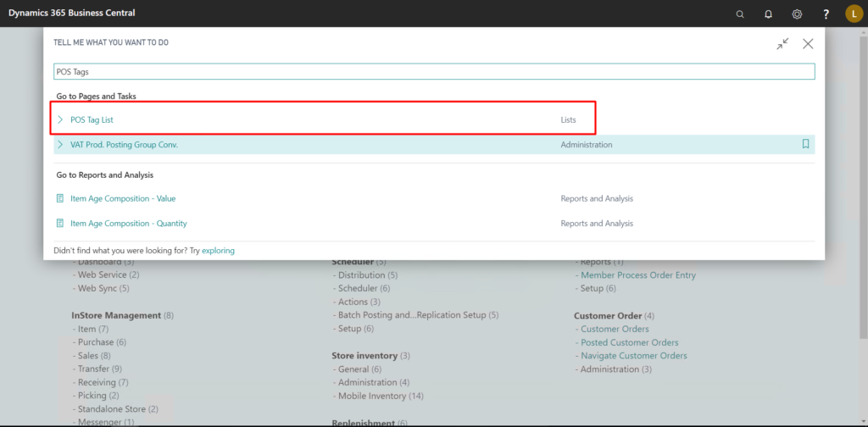Expand Distribution (5) entry
The height and width of the screenshot is (427, 868).
pos(368,274)
